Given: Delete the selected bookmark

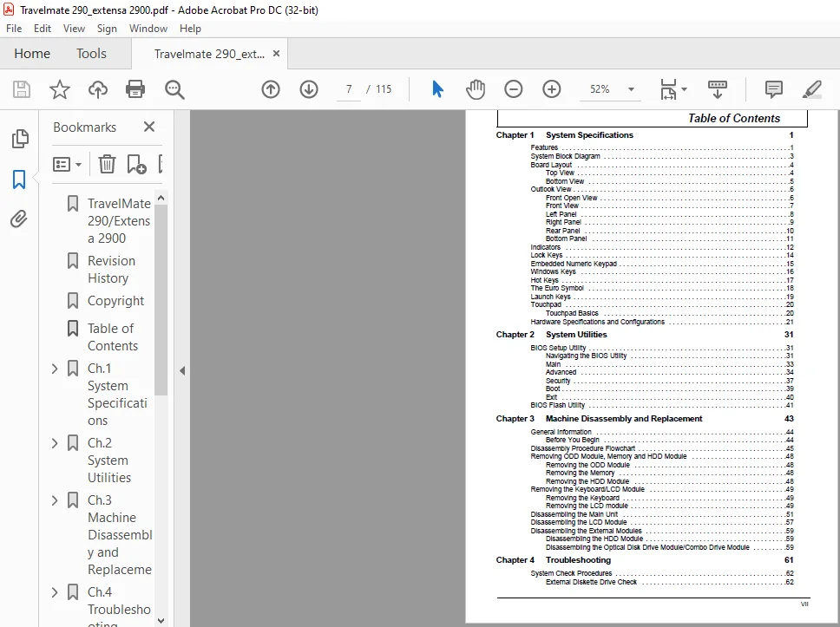Looking at the screenshot, I should 107,164.
